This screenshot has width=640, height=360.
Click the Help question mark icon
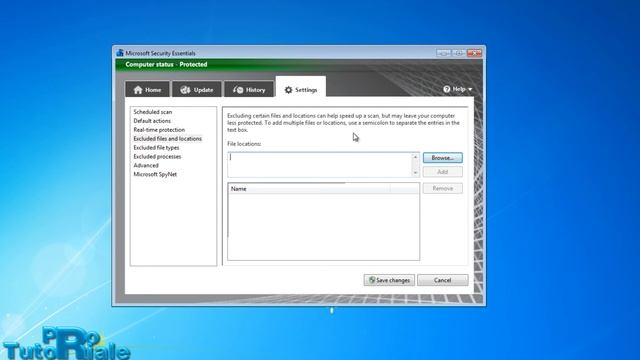[447, 89]
